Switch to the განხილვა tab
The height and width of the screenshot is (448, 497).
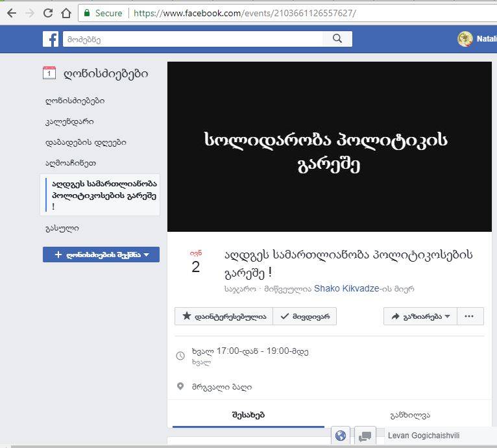tap(410, 415)
